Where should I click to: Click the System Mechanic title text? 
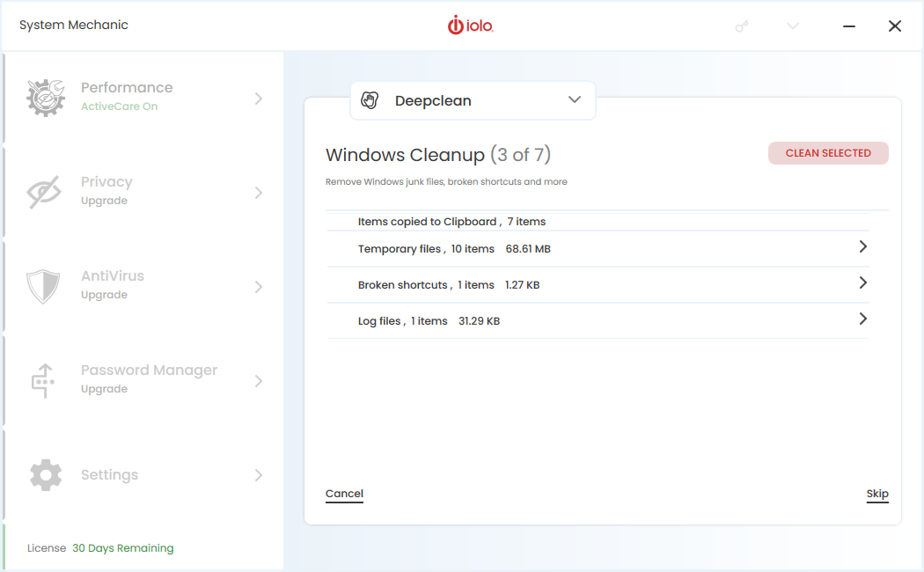pyautogui.click(x=74, y=25)
